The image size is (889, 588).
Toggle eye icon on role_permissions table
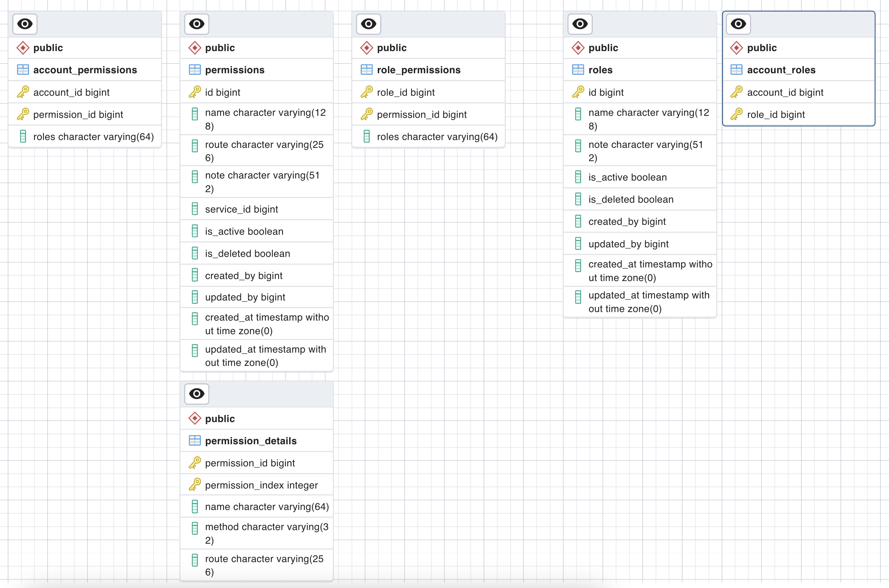368,24
